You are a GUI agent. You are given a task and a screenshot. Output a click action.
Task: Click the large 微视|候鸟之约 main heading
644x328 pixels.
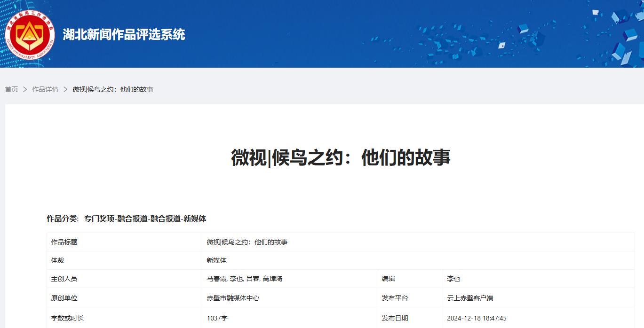pyautogui.click(x=341, y=157)
